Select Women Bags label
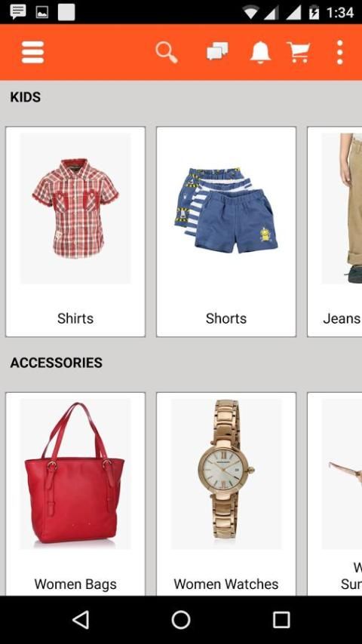Viewport: 362px width, 644px height. [x=75, y=584]
